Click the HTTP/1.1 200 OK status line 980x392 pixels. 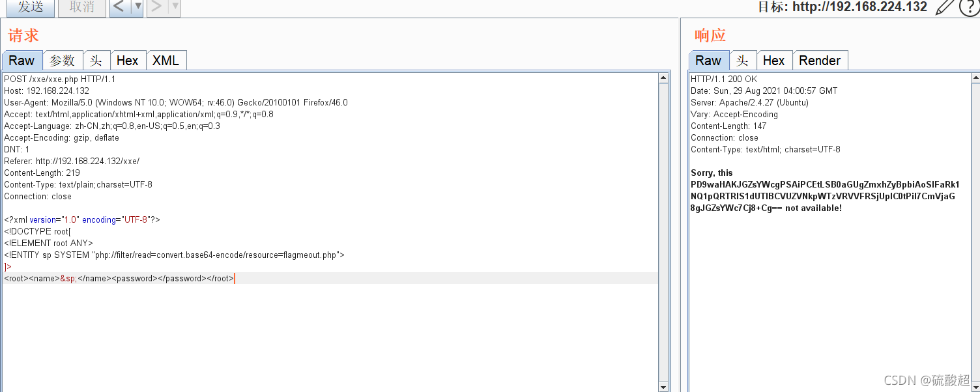click(x=724, y=79)
